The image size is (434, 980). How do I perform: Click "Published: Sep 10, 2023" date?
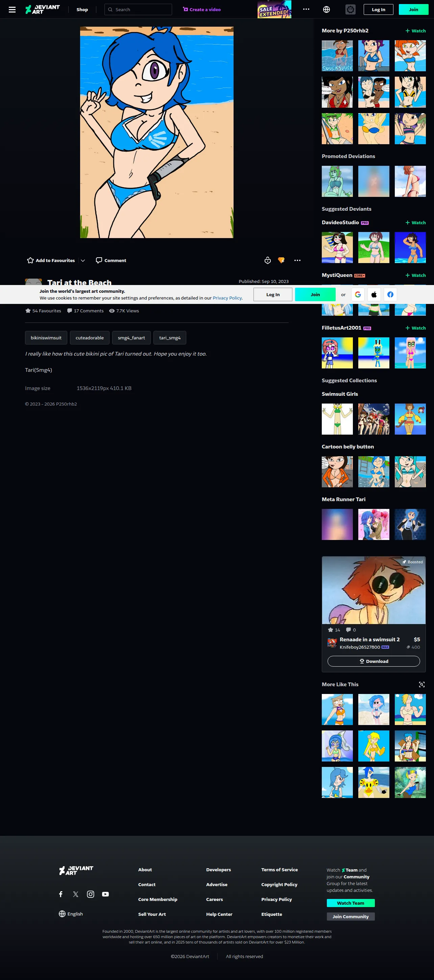[x=263, y=282]
